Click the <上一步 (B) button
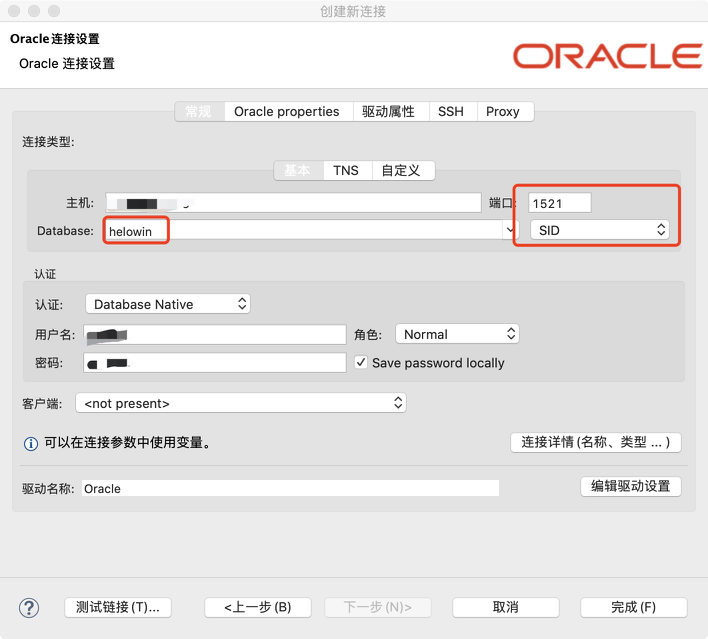The height and width of the screenshot is (639, 708). pyautogui.click(x=258, y=607)
